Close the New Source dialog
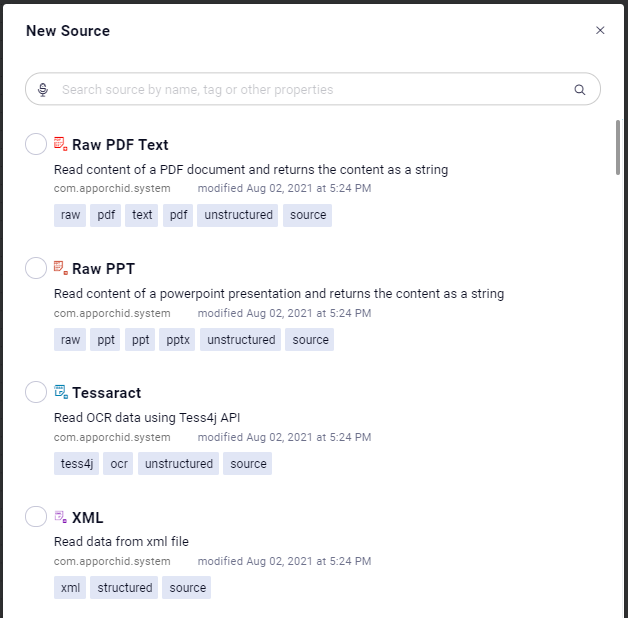628x618 pixels. (600, 30)
